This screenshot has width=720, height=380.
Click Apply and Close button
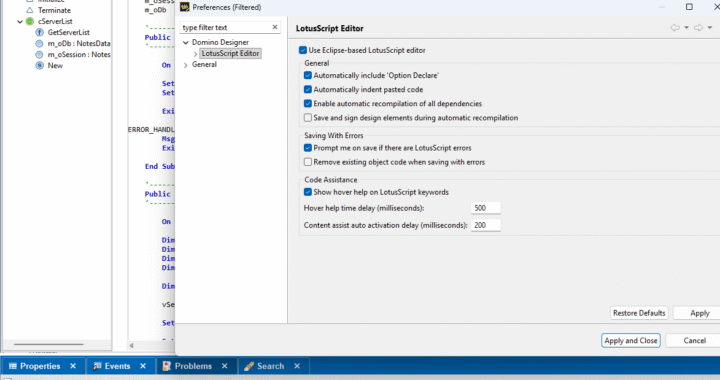(630, 341)
